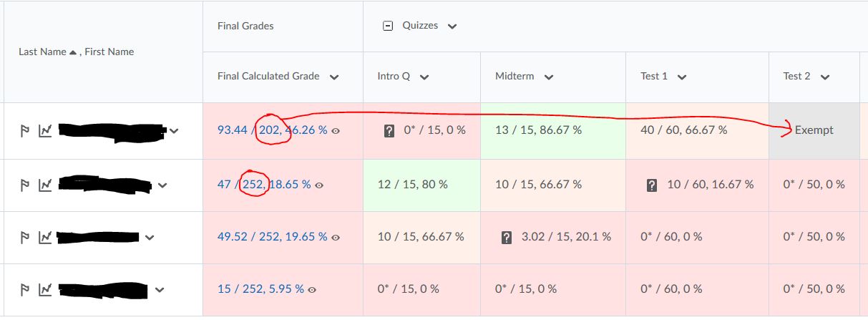Click Test 2 cell 0* / 50 in 49.52 row

[814, 236]
